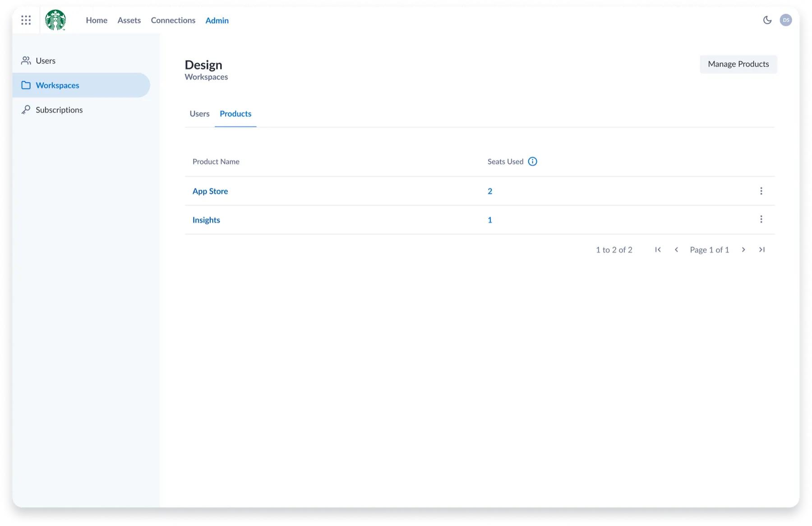Open the Insights product link
Viewport: 812px width, 526px height.
(206, 220)
